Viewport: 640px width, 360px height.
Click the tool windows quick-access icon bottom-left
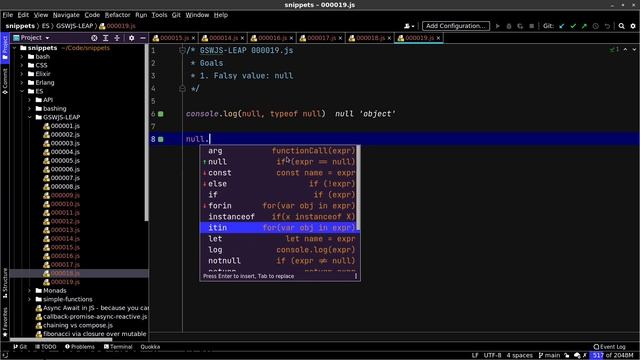[5, 355]
